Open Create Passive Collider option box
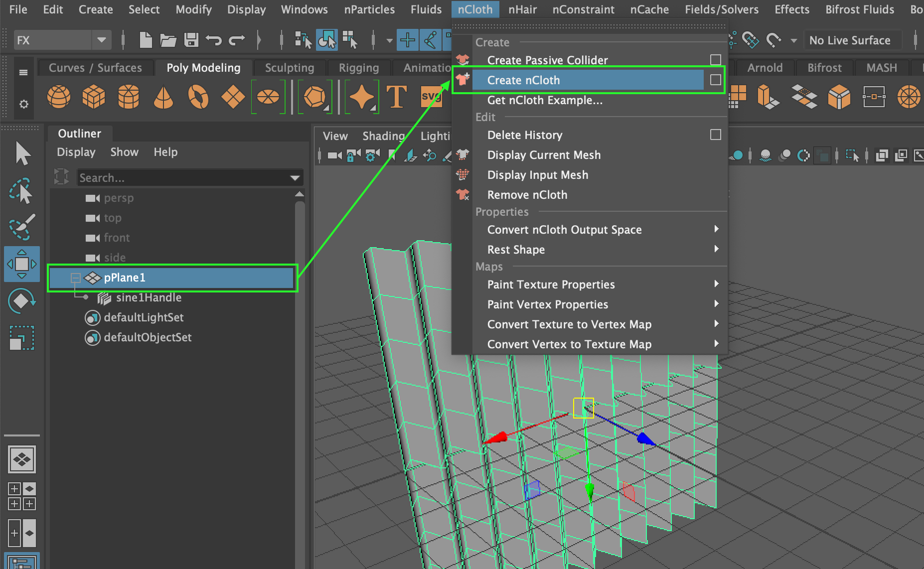The width and height of the screenshot is (924, 569). click(716, 60)
